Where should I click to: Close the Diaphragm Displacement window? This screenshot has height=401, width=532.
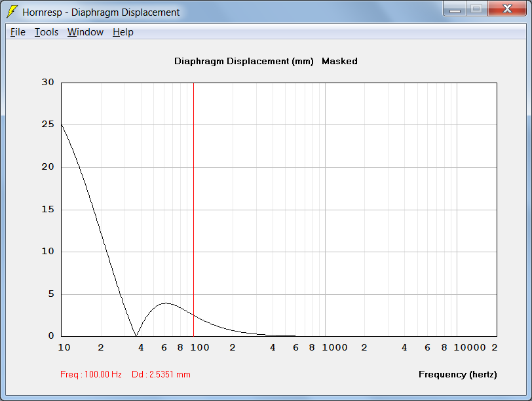click(x=507, y=9)
